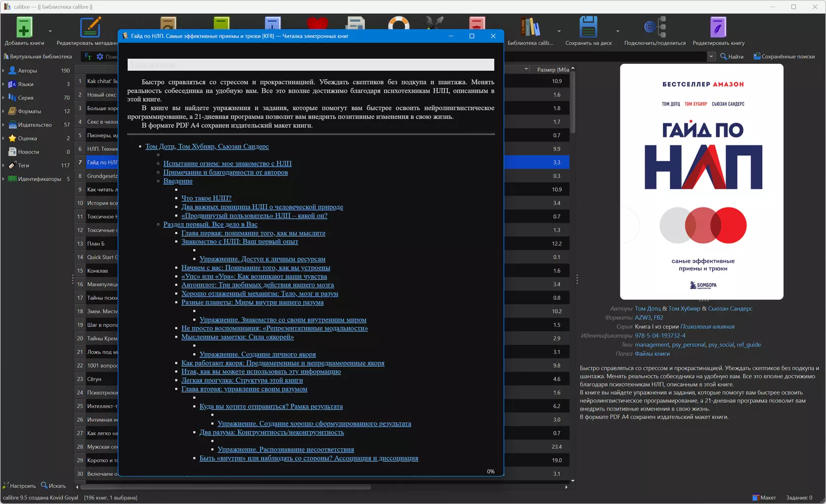Open the Библиотека calibre library icon
The width and height of the screenshot is (826, 504).
coord(530,28)
